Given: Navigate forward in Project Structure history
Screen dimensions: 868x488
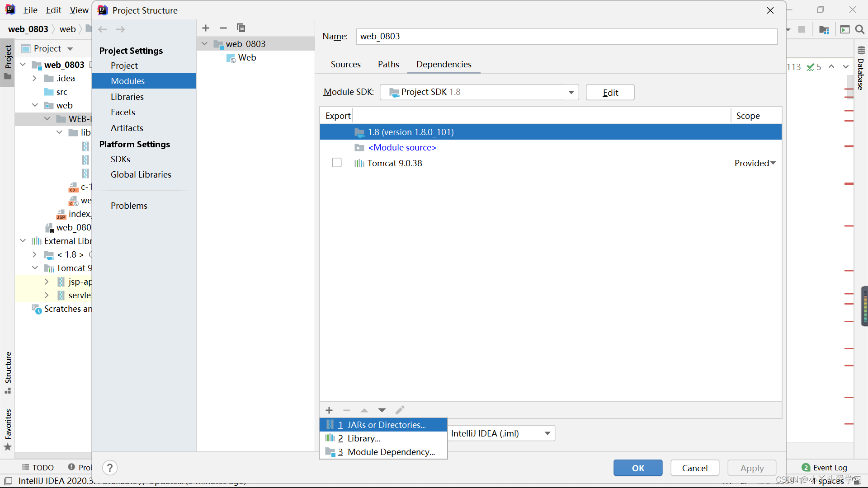Looking at the screenshot, I should click(x=120, y=29).
